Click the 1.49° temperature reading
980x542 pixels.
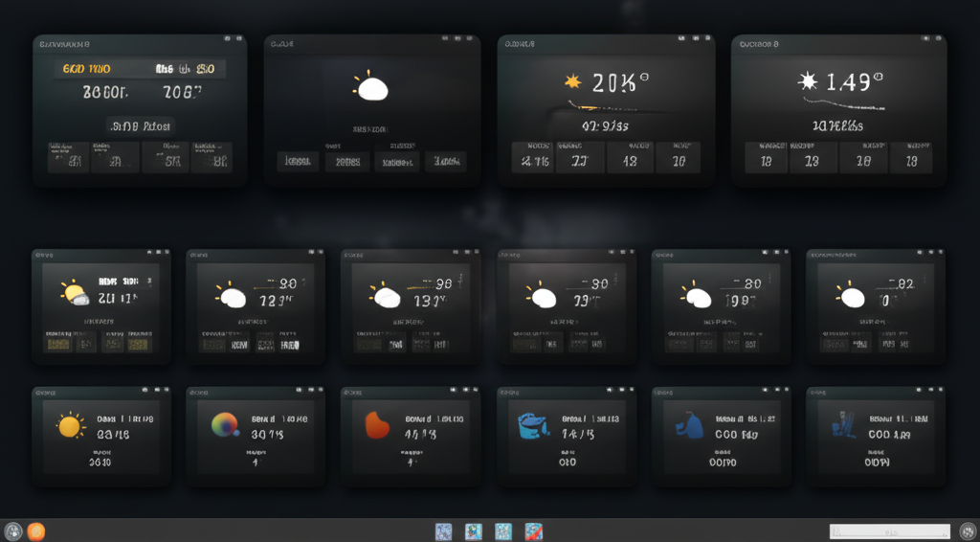pos(855,82)
